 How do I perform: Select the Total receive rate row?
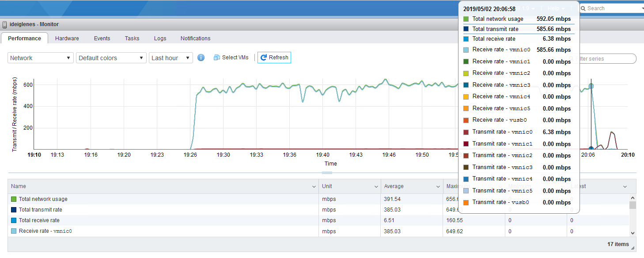coord(318,220)
